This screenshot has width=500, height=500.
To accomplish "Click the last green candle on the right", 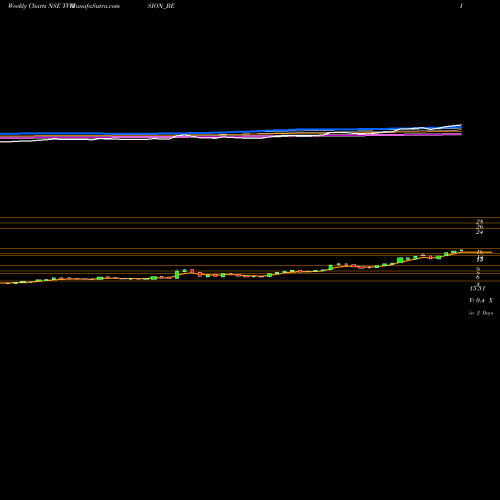I will pos(461,250).
